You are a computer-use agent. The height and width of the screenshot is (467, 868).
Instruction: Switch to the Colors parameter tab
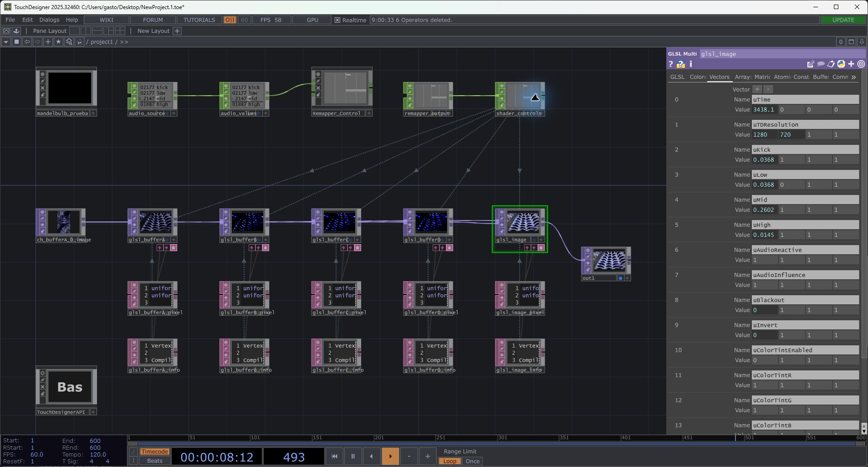[x=697, y=77]
